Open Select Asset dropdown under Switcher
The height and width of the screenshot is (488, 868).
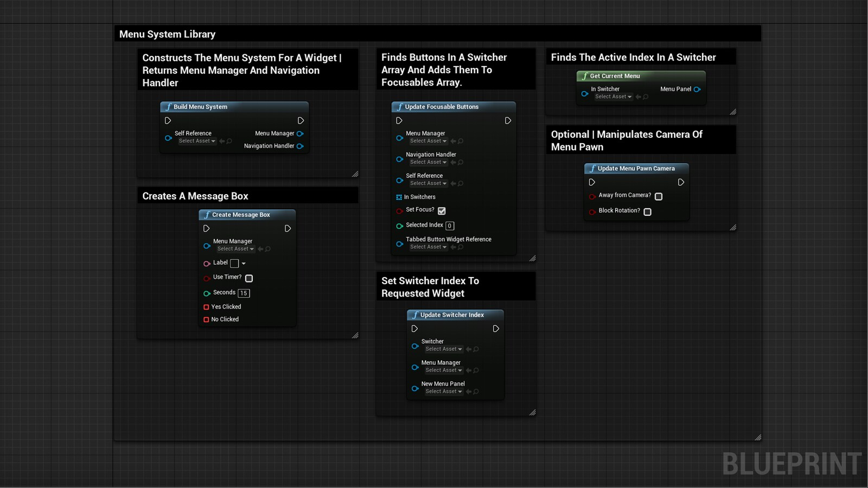(x=444, y=349)
